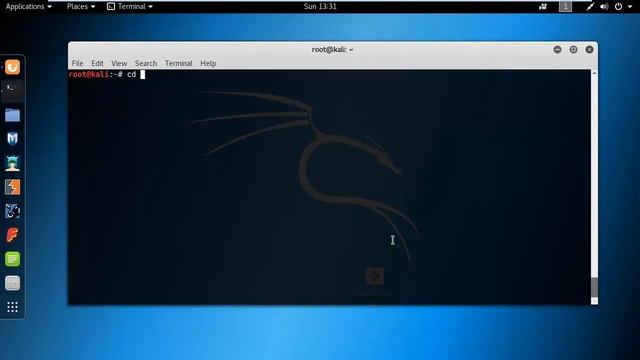Open the Files folder dock icon
The image size is (640, 360).
tap(12, 115)
